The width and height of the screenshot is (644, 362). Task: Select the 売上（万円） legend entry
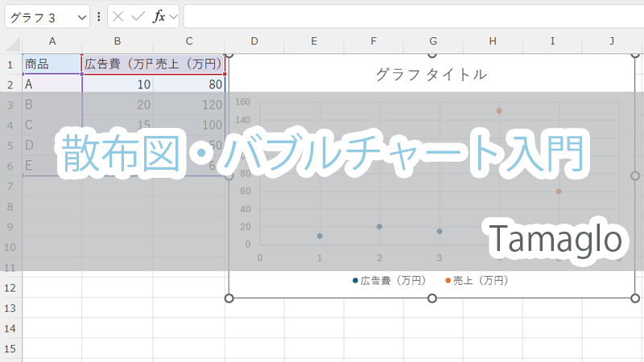pyautogui.click(x=477, y=281)
